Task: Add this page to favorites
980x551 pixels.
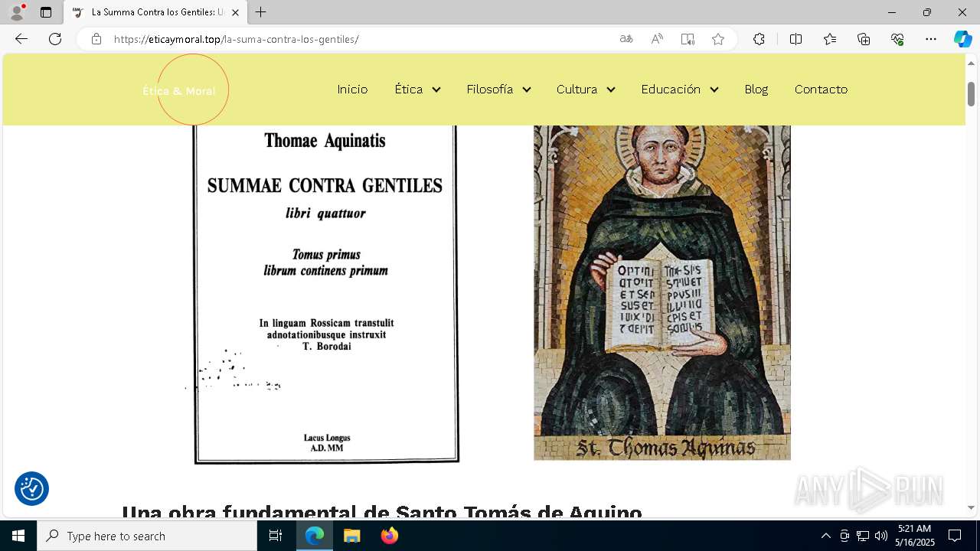Action: pos(718,39)
